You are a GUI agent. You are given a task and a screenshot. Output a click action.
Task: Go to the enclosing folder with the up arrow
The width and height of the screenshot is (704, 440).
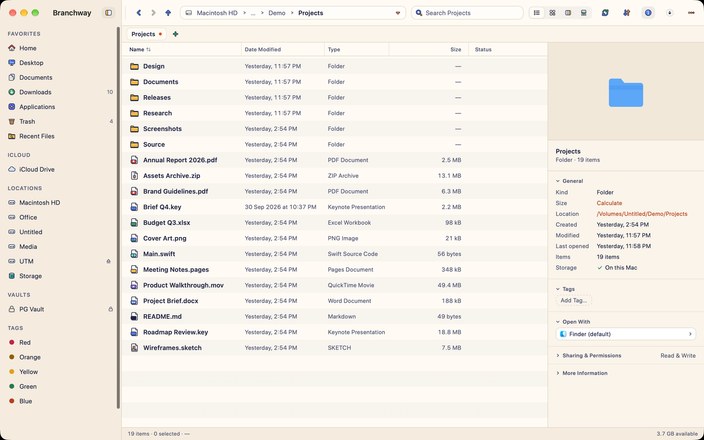coord(168,13)
